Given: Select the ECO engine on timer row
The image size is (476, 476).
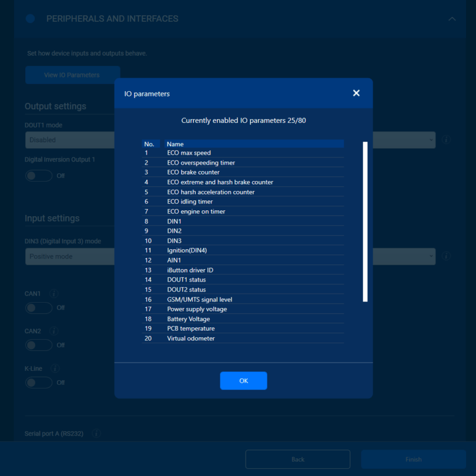Looking at the screenshot, I should tap(243, 212).
